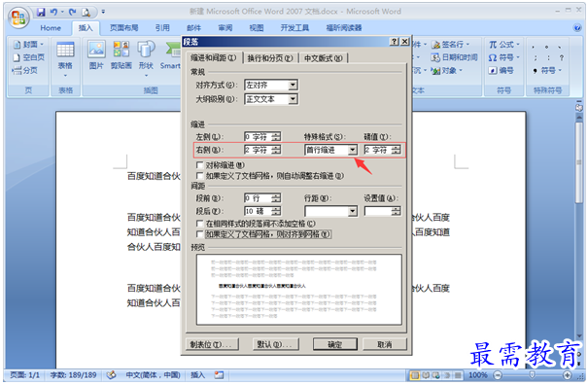
Task: Click the Default (默认) button
Action: coord(276,344)
